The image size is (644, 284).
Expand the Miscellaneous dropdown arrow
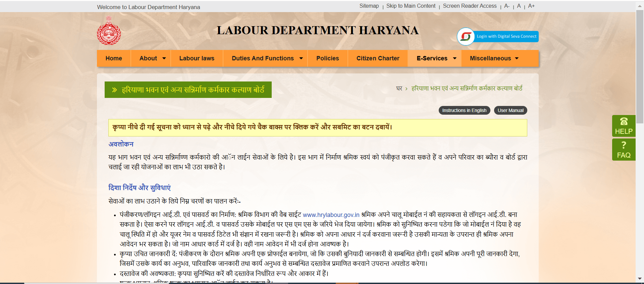(517, 58)
